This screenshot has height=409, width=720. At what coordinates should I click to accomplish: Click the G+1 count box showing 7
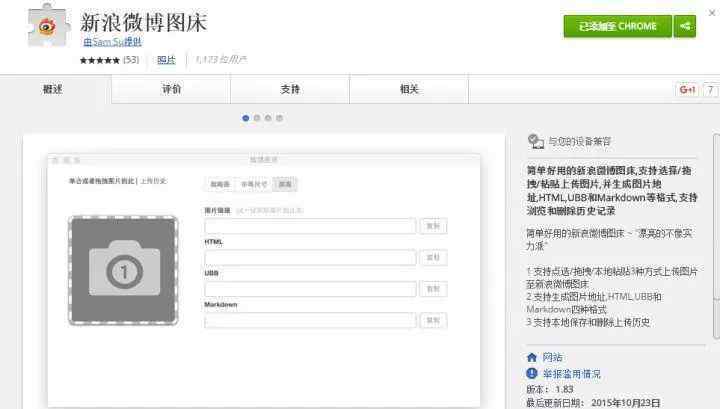(710, 90)
